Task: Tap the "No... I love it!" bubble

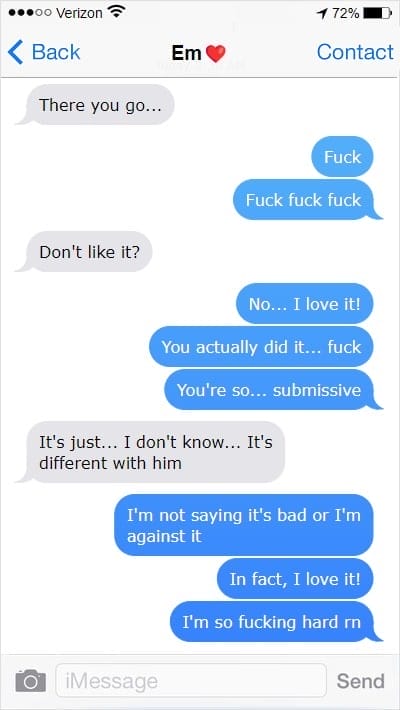Action: 305,304
